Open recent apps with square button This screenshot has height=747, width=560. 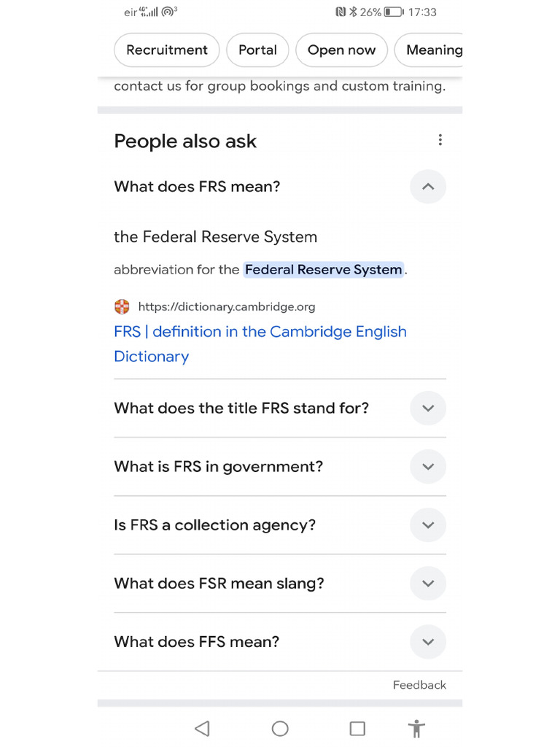[357, 728]
